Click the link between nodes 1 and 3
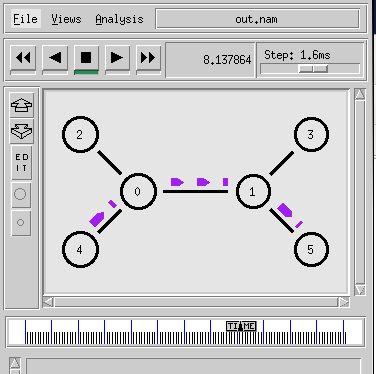376x374 pixels. pyautogui.click(x=282, y=163)
